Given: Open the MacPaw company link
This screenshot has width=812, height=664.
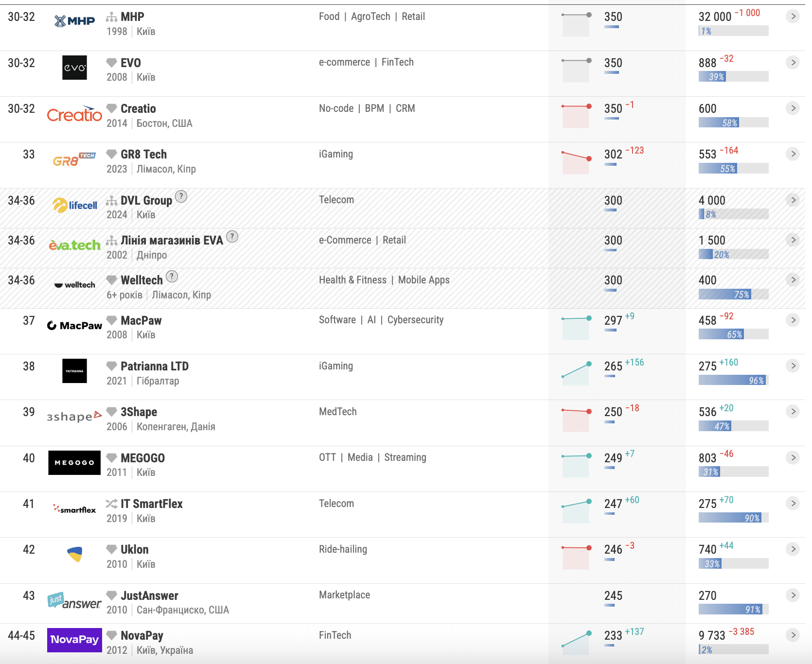Looking at the screenshot, I should coord(141,321).
